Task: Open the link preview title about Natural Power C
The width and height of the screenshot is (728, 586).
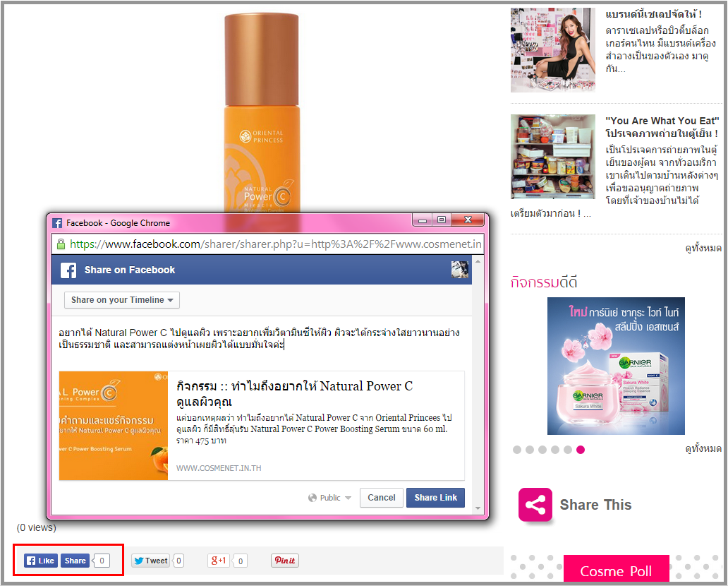Action: 294,394
